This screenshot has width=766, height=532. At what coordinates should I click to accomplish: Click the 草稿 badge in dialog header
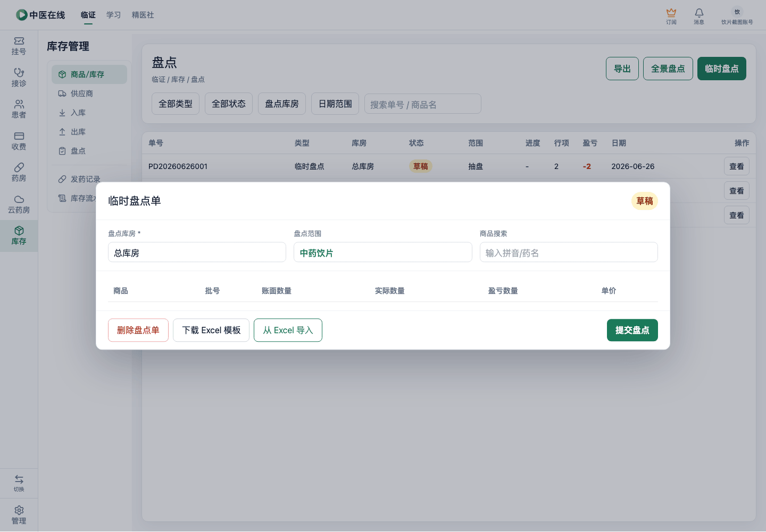645,201
